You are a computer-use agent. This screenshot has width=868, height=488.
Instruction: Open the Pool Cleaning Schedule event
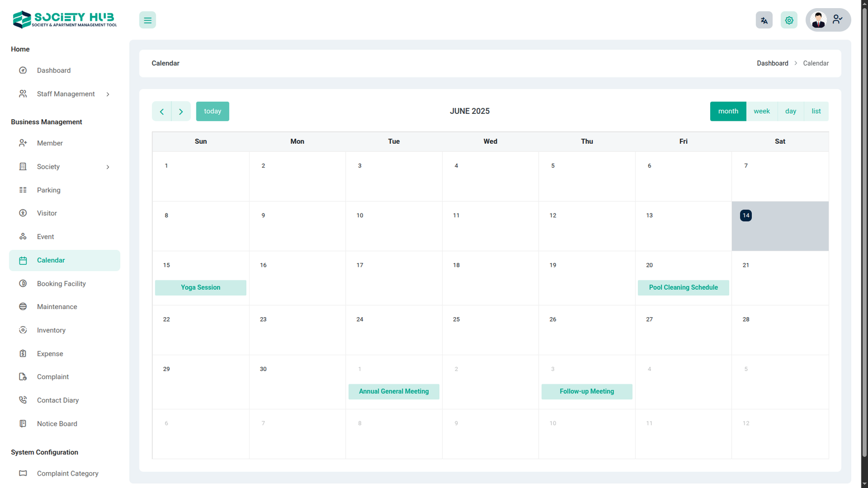click(x=683, y=287)
